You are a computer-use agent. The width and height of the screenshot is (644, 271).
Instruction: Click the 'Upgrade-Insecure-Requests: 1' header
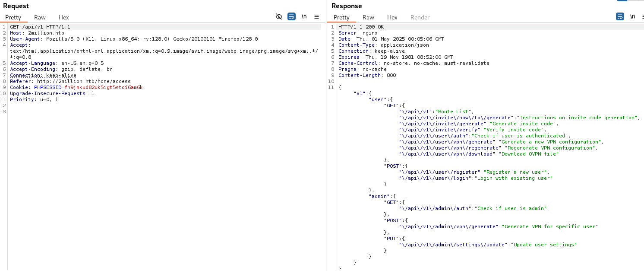pos(52,93)
